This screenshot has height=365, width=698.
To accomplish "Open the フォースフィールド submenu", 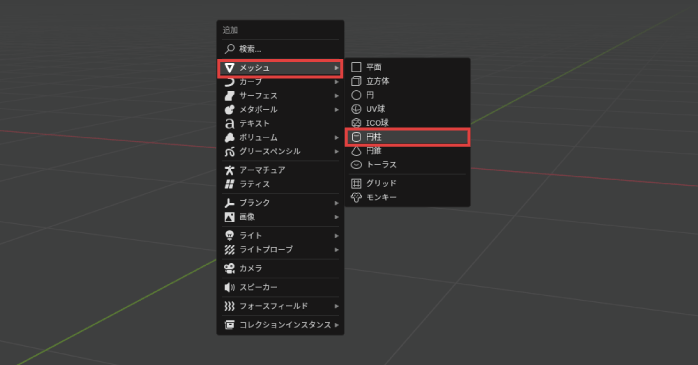I will tap(280, 306).
